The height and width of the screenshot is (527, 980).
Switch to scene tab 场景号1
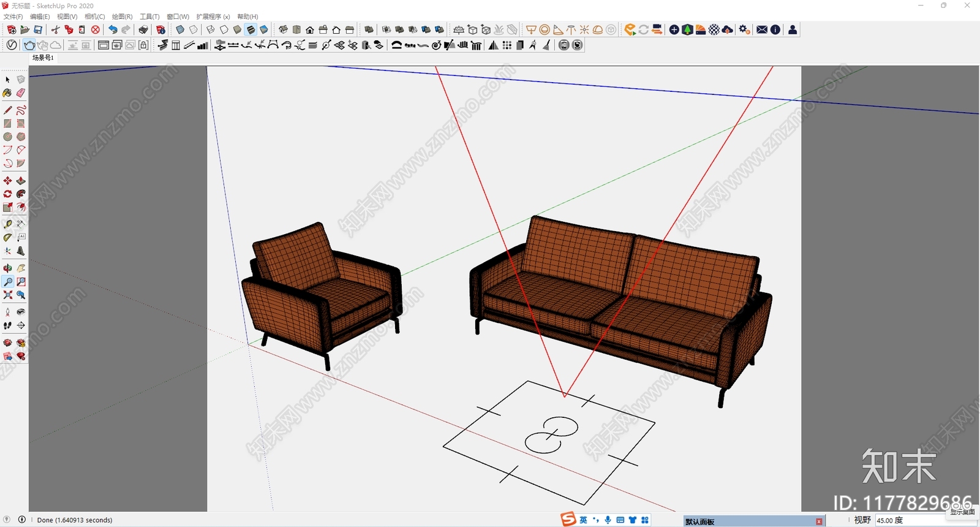coord(43,58)
